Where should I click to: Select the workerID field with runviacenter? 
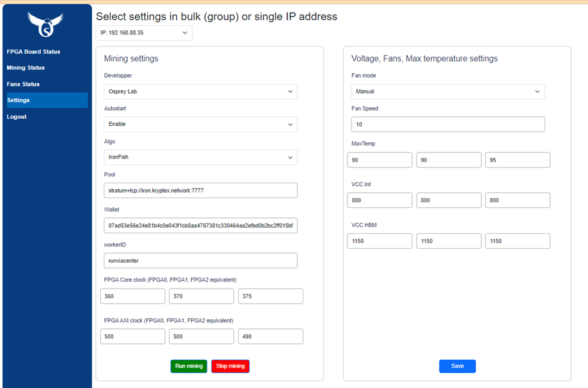click(201, 261)
